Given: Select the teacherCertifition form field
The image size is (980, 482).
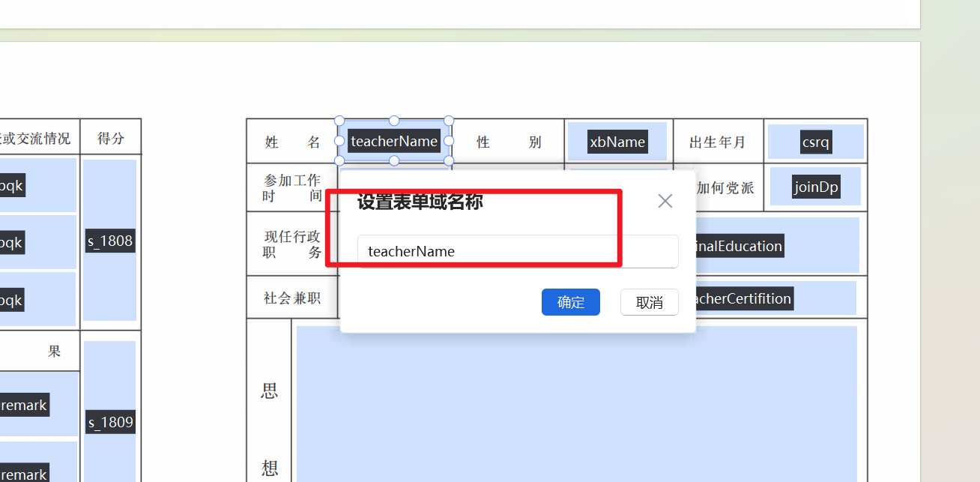Looking at the screenshot, I should 742,298.
